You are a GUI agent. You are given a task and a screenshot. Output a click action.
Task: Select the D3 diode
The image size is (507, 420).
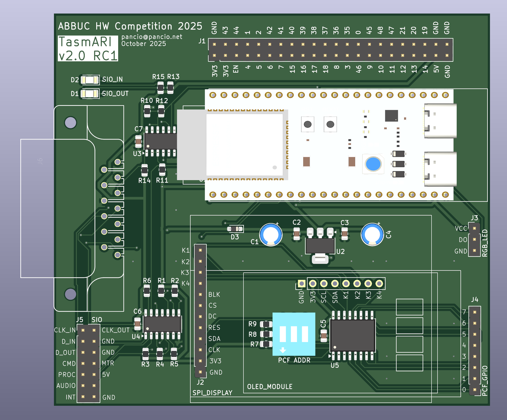tap(235, 229)
